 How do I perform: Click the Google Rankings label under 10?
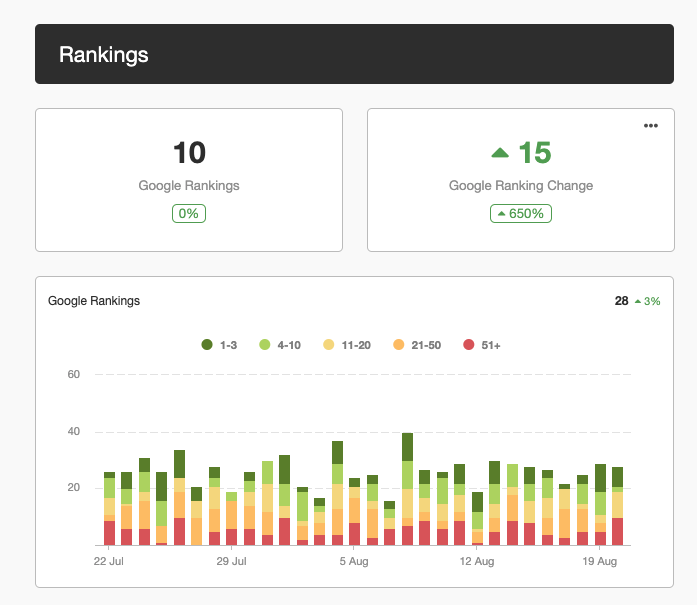tap(189, 185)
